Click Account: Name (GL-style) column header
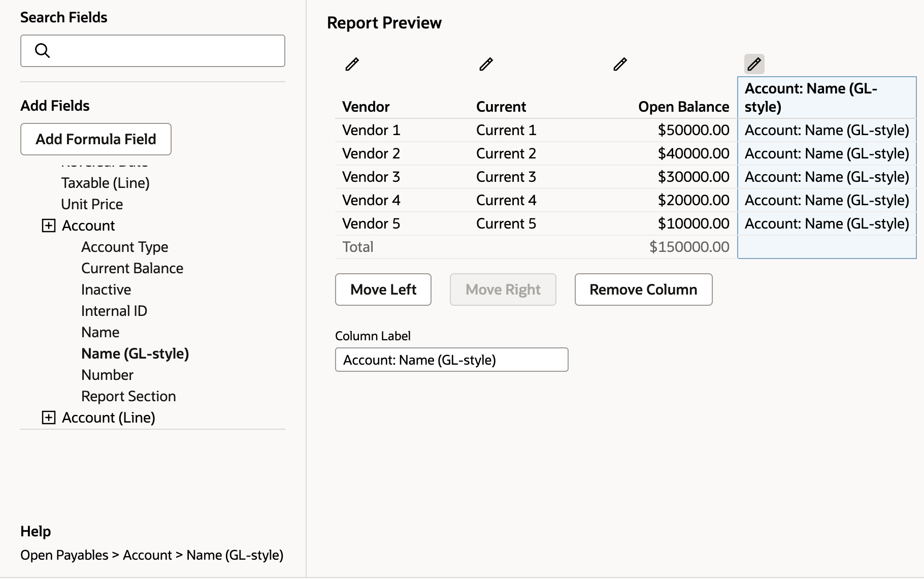Viewport: 924px width, 579px height. (827, 98)
